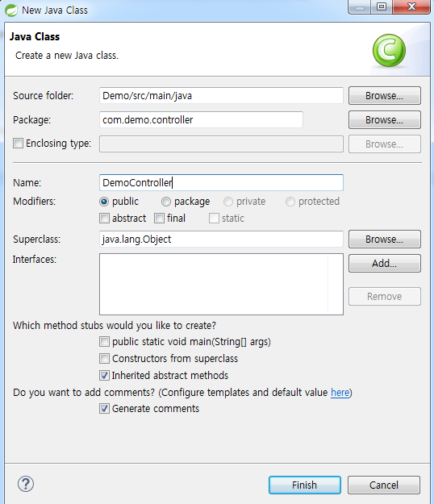Click Finish to create the class
434x504 pixels.
coord(305,485)
